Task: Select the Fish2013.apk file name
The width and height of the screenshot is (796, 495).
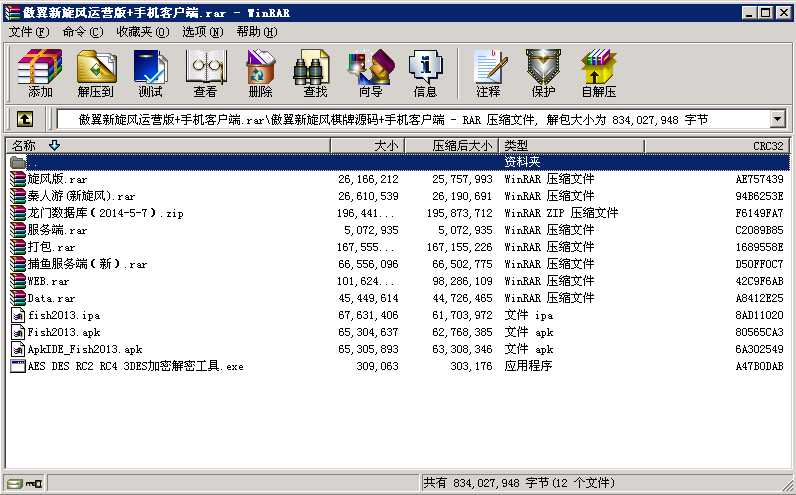Action: point(64,332)
